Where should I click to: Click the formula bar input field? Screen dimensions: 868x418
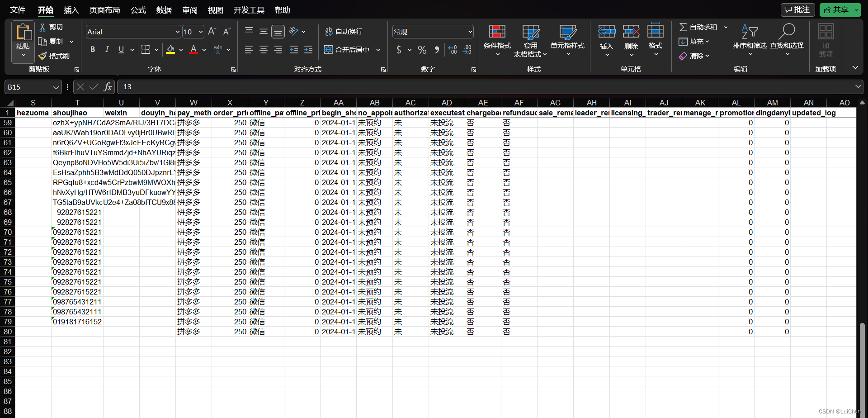pyautogui.click(x=486, y=86)
